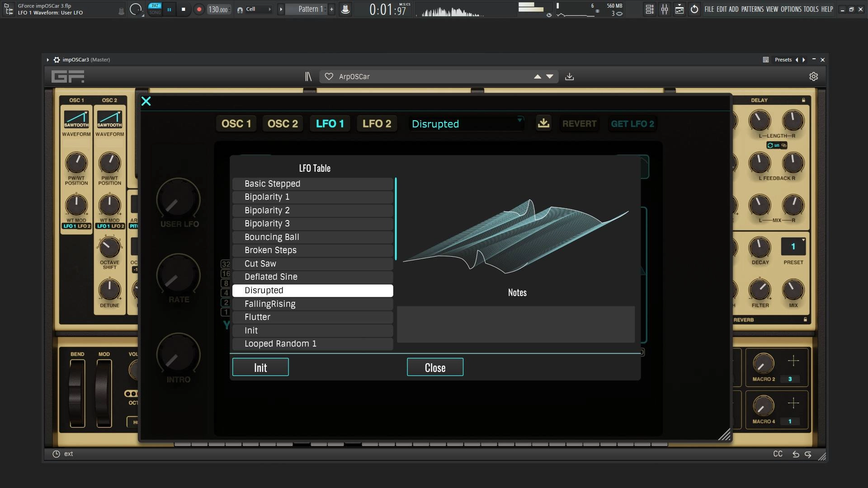
Task: Open the FILE menu
Action: point(709,9)
